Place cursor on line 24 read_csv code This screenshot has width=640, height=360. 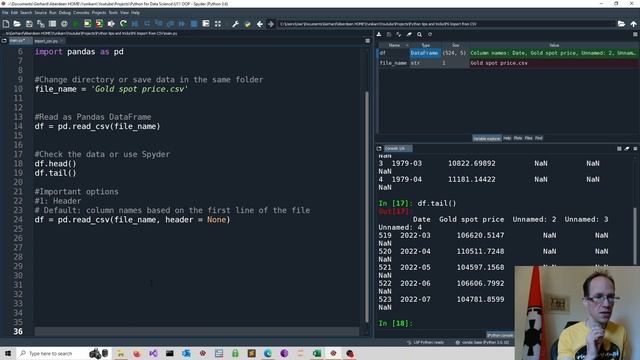coord(132,220)
